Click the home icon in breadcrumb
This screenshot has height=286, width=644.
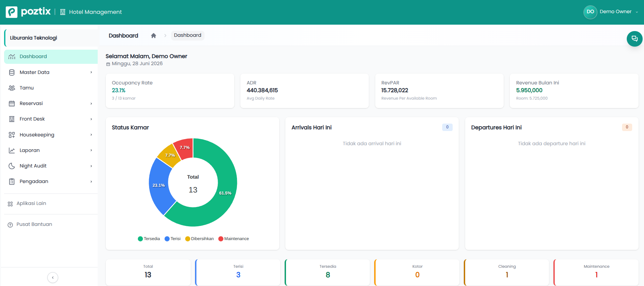tap(153, 35)
